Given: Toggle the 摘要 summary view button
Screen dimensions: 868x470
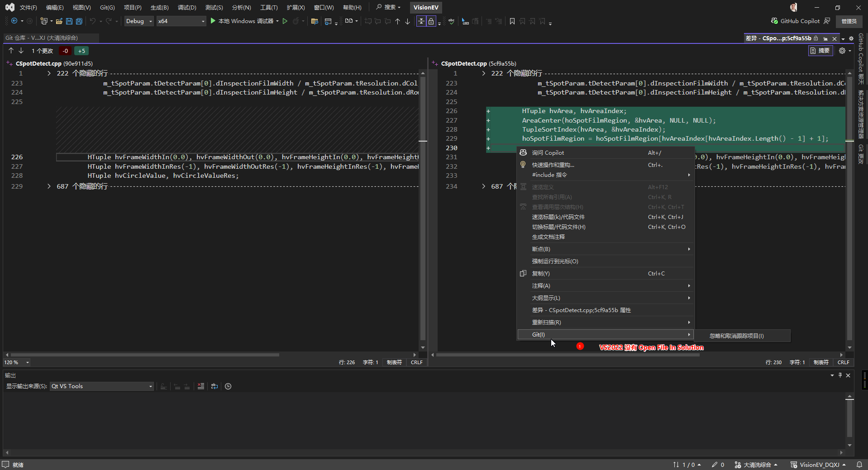Looking at the screenshot, I should [x=820, y=51].
